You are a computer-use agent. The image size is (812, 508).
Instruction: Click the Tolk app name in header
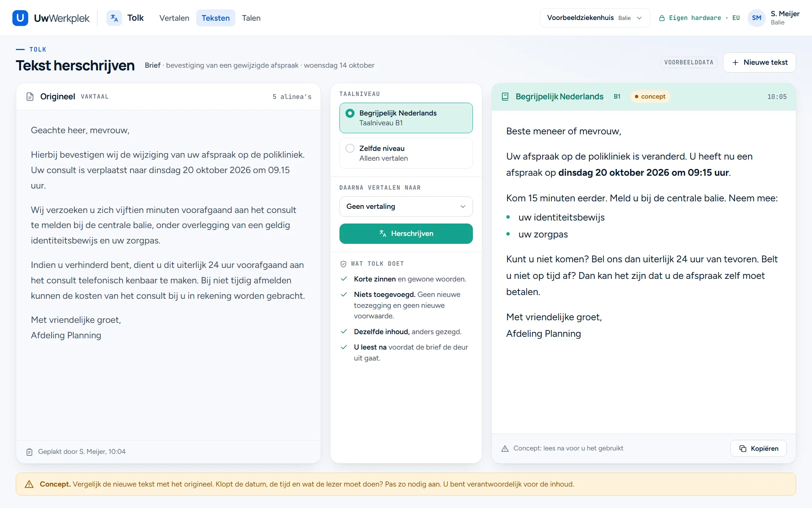[135, 18]
